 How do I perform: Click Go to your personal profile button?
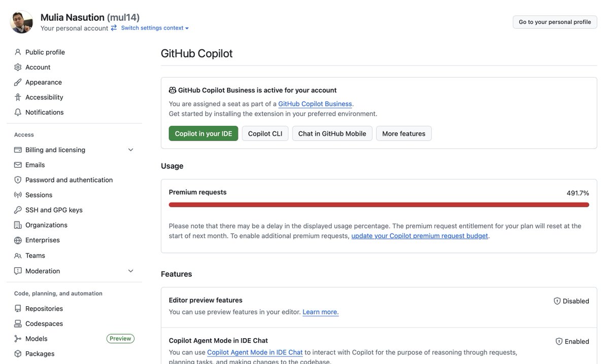coord(555,22)
